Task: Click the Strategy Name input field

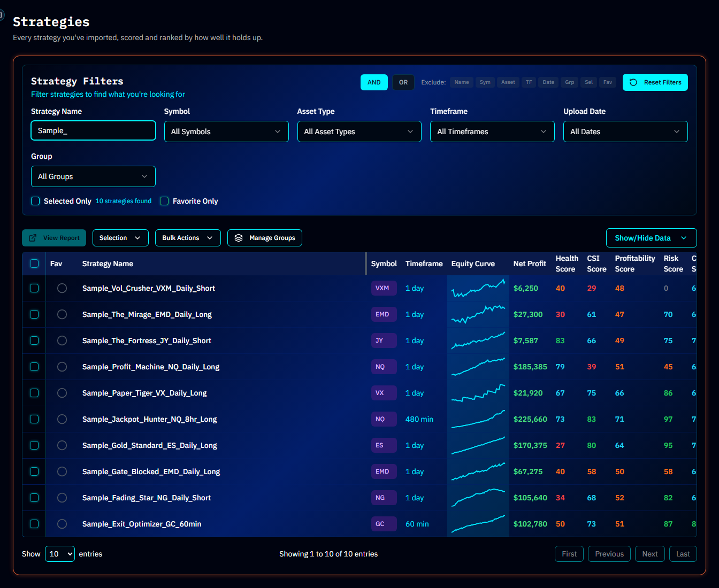Action: pyautogui.click(x=93, y=130)
